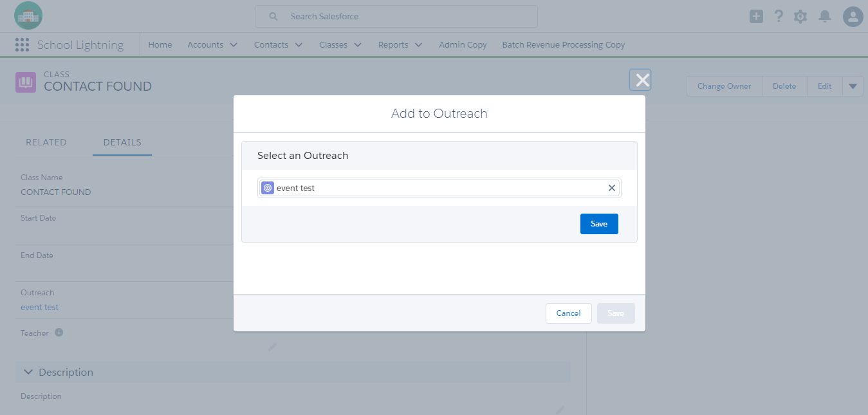This screenshot has height=415, width=868.
Task: Close the Add to Outreach dialog
Action: pos(642,80)
